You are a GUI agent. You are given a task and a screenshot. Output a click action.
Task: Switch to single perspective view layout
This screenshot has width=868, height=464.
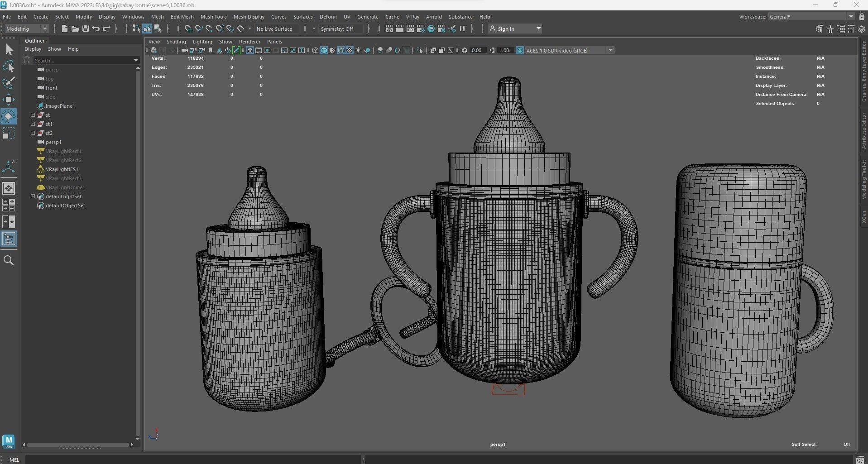[x=9, y=188]
